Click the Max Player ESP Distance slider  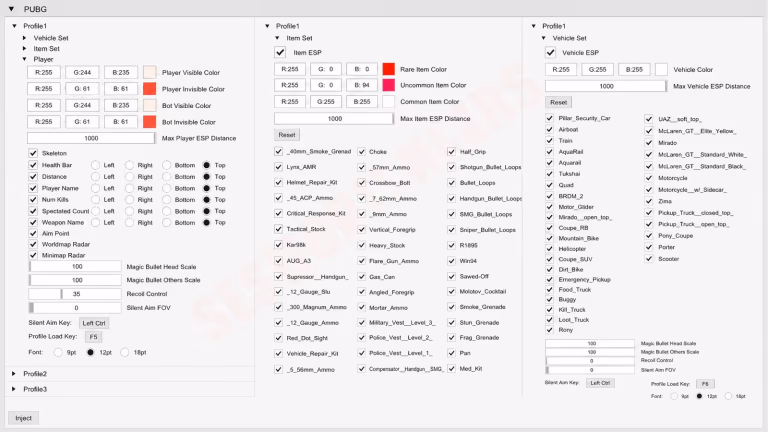tap(92, 138)
